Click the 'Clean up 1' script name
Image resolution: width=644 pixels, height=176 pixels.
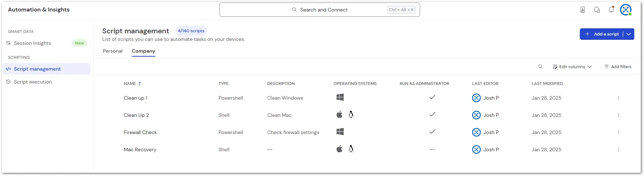click(x=136, y=98)
